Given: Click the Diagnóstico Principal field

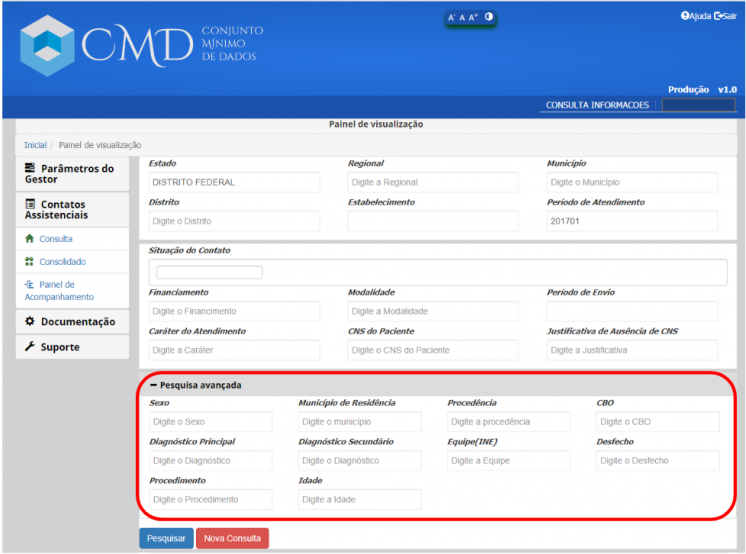Looking at the screenshot, I should tap(210, 461).
